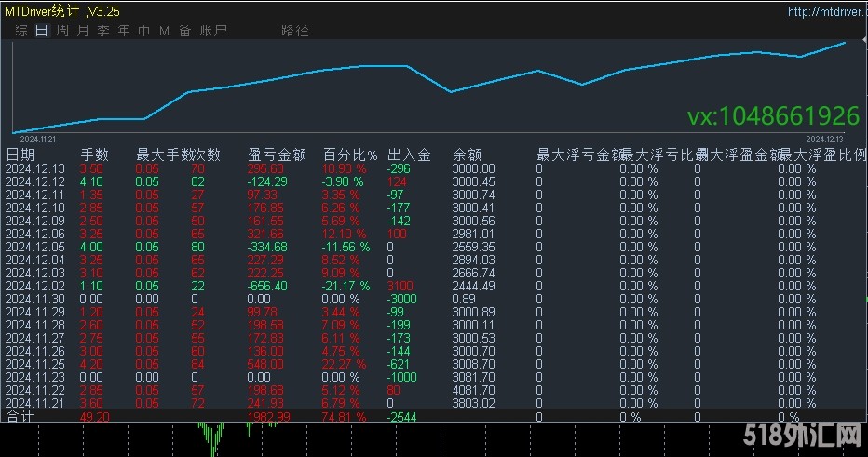Screen dimensions: 868x457
Task: Select the 账户 account tab
Action: pyautogui.click(x=213, y=31)
